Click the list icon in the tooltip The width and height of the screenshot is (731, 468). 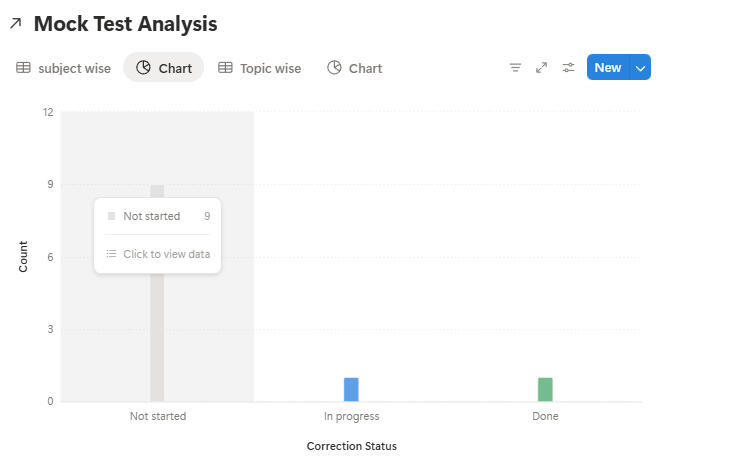click(111, 254)
